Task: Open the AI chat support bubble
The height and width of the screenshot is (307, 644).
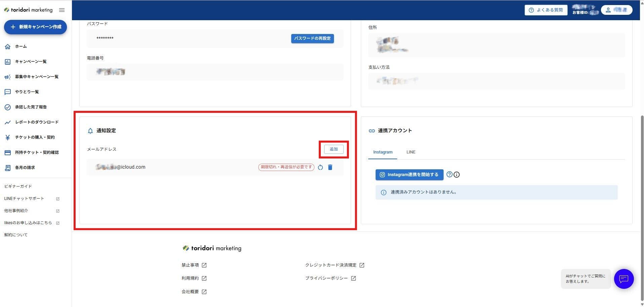Action: click(x=623, y=279)
